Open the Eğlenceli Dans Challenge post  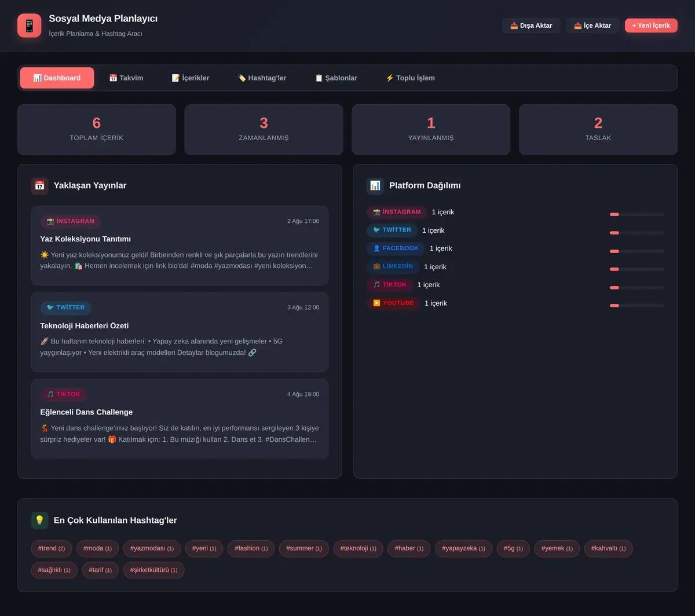point(180,419)
